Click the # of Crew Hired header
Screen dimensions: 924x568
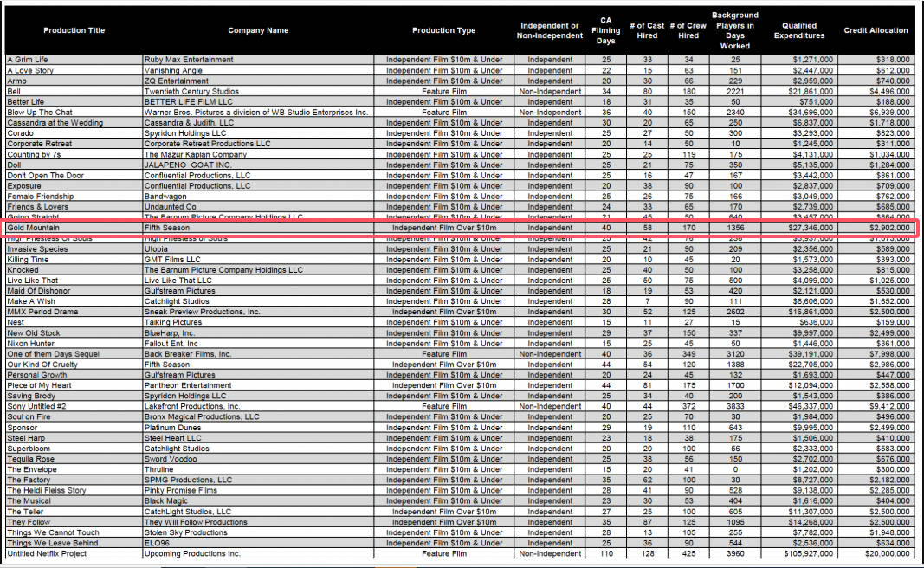[x=688, y=30]
